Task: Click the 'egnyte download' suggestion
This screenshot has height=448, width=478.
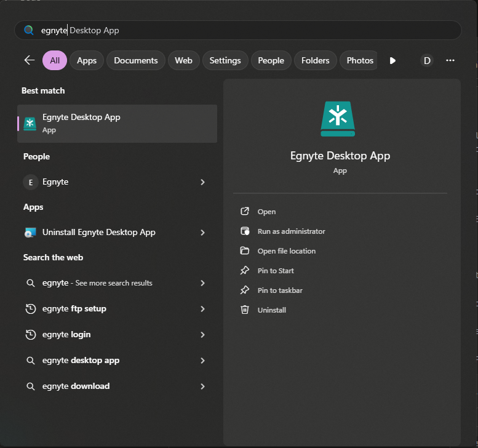Action: coord(118,386)
